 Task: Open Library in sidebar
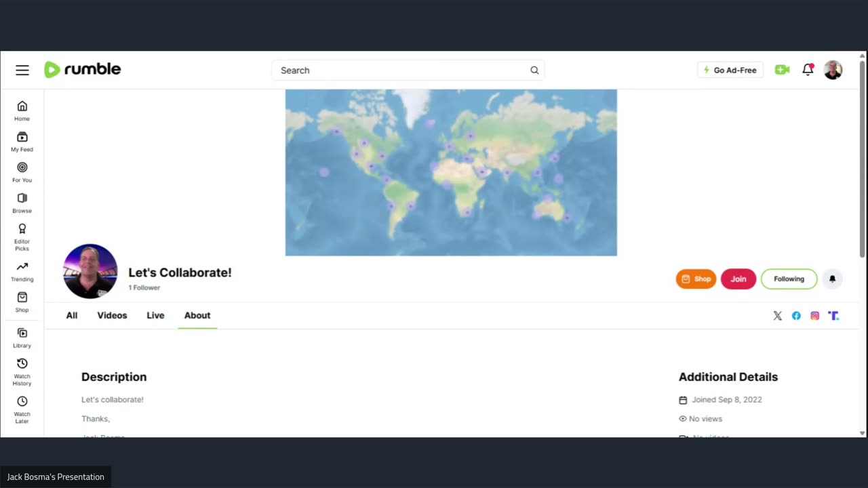pyautogui.click(x=22, y=338)
